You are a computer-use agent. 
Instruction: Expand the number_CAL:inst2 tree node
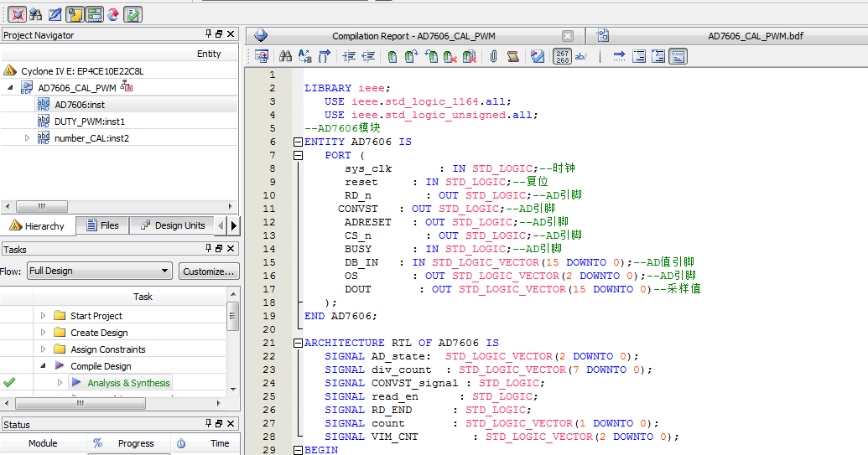click(27, 138)
